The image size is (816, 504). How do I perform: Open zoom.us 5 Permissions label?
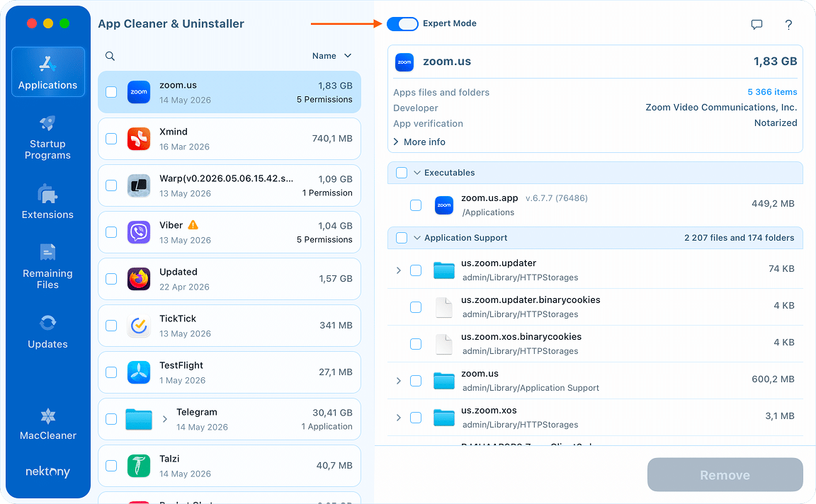(324, 99)
